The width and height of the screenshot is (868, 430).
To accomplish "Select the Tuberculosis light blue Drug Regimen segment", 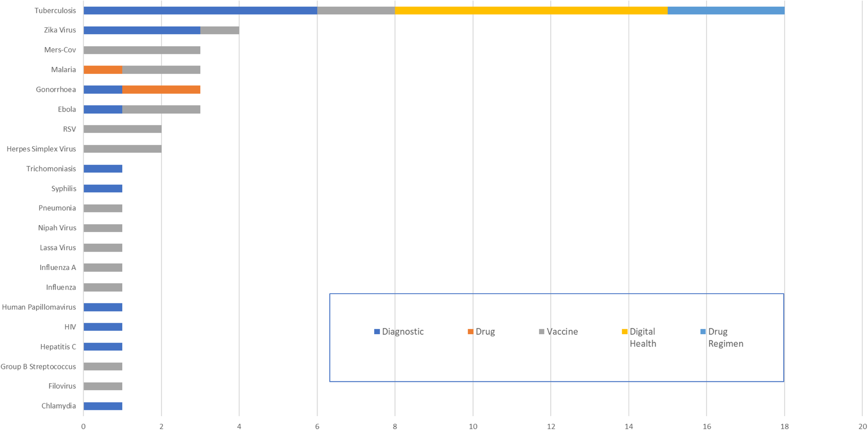I will coord(726,11).
